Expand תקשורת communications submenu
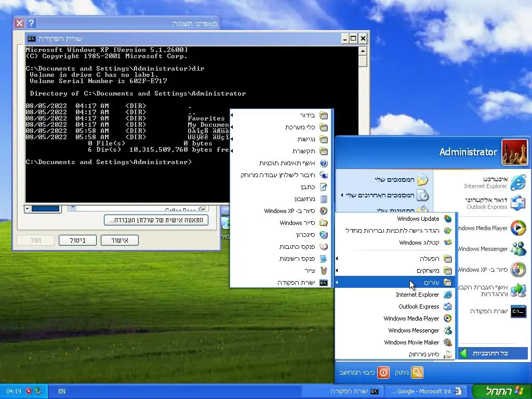532x399 pixels. 281,151
